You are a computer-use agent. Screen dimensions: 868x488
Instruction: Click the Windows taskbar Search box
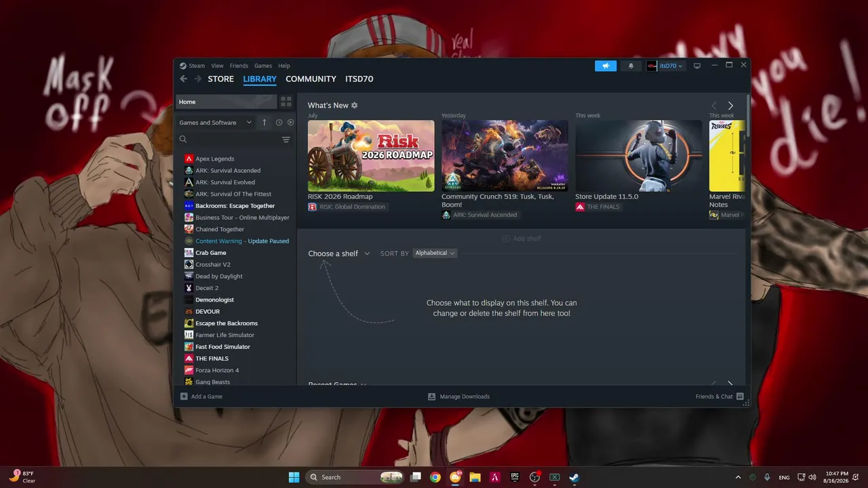point(354,477)
